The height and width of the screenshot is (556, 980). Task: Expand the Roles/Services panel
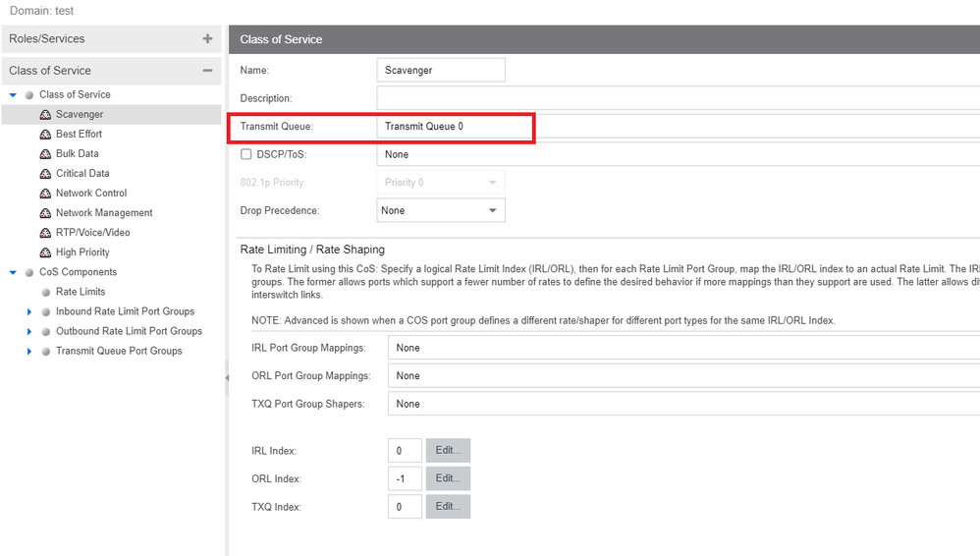(x=207, y=39)
